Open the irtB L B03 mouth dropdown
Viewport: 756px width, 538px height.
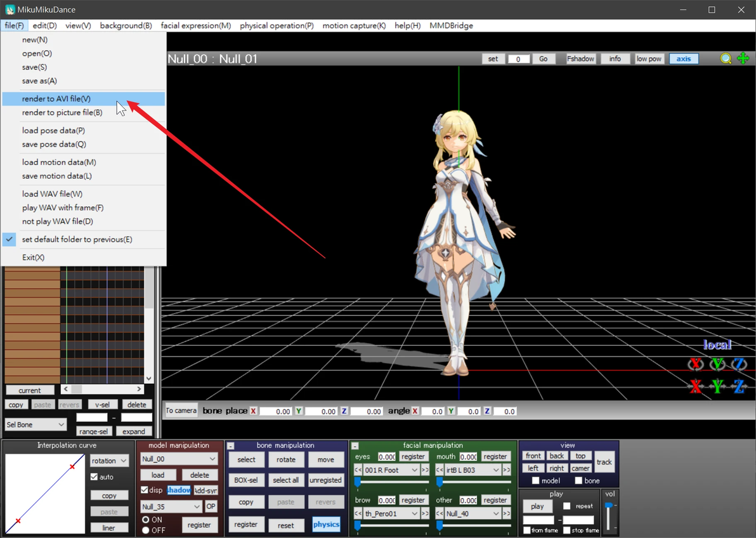(473, 470)
